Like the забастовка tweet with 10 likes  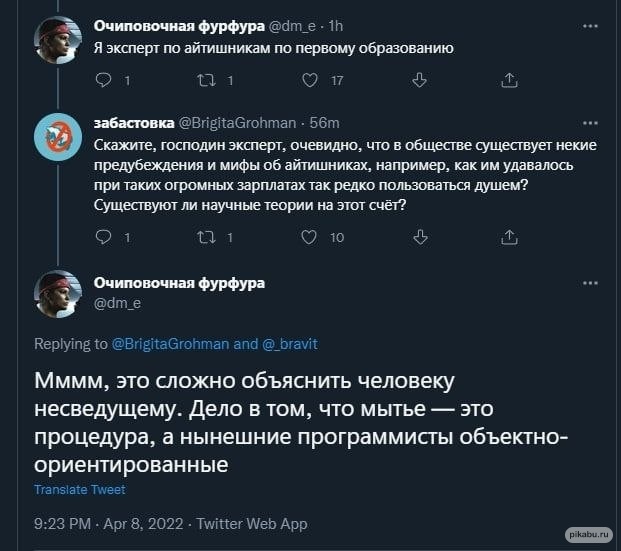310,237
